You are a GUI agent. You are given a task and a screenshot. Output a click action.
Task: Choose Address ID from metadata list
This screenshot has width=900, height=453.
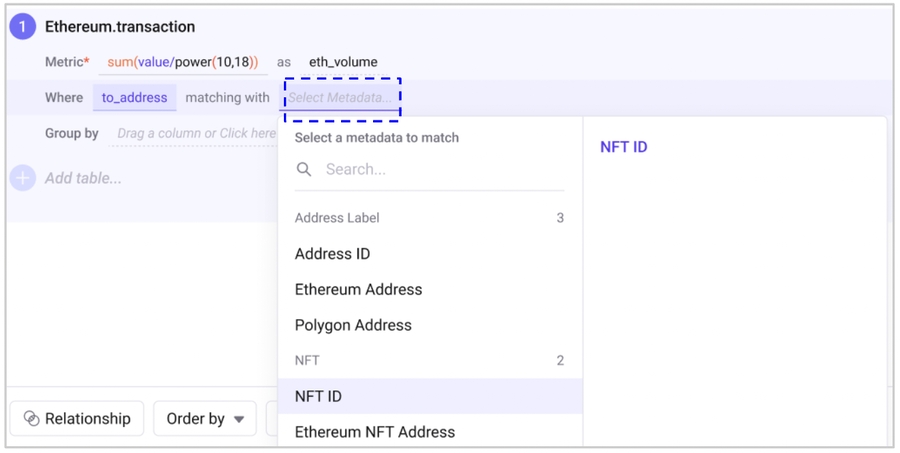click(x=333, y=254)
